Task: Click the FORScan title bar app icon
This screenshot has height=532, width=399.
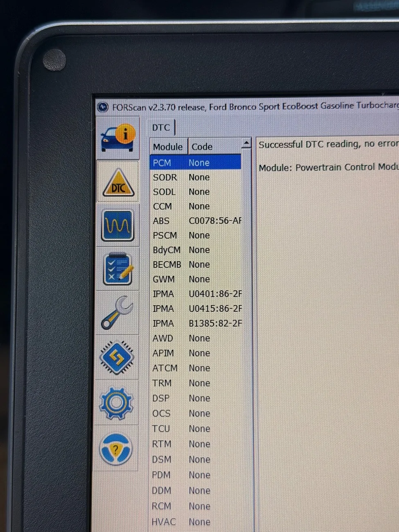Action: [103, 108]
